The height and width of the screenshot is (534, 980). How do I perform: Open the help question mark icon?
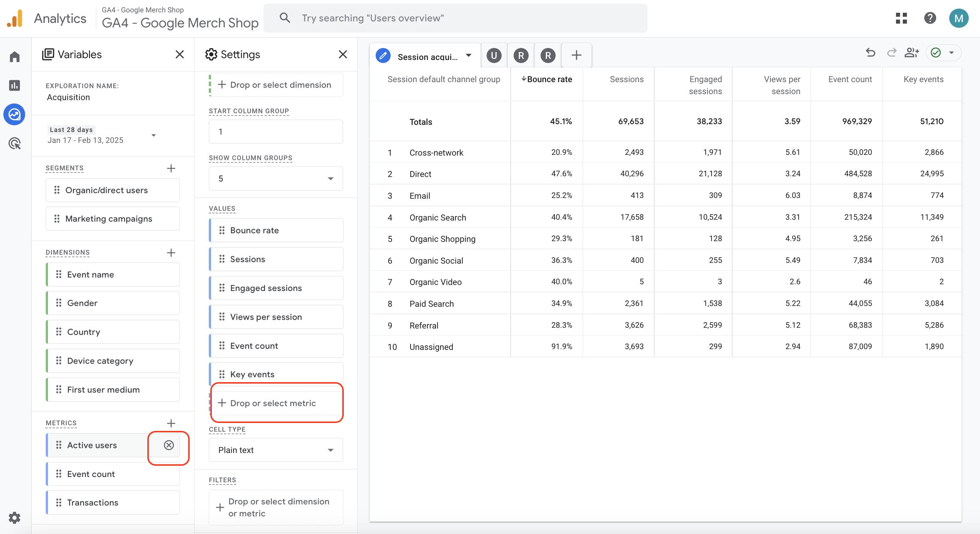930,18
